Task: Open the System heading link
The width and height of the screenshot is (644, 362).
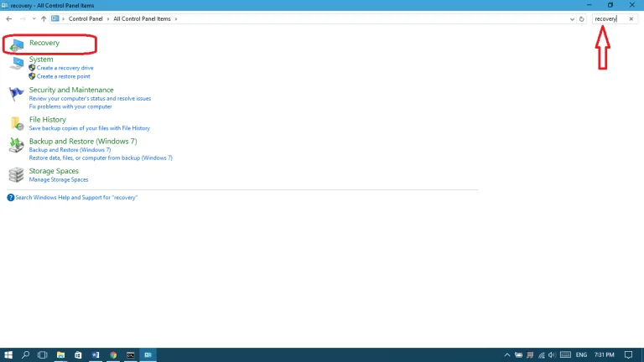Action: [x=41, y=59]
